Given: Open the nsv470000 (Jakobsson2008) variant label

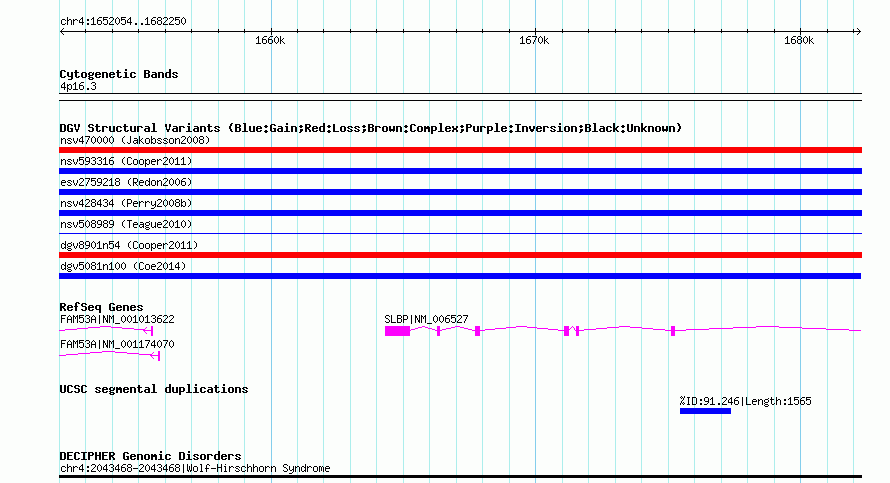Looking at the screenshot, I should click(135, 140).
